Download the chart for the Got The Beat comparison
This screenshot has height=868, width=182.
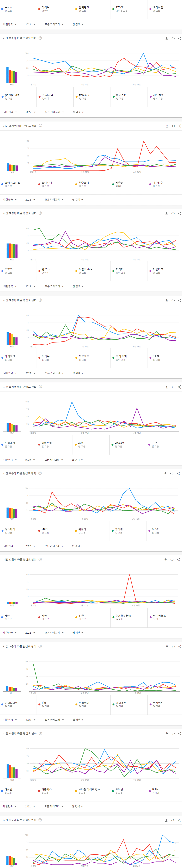pyautogui.click(x=167, y=647)
